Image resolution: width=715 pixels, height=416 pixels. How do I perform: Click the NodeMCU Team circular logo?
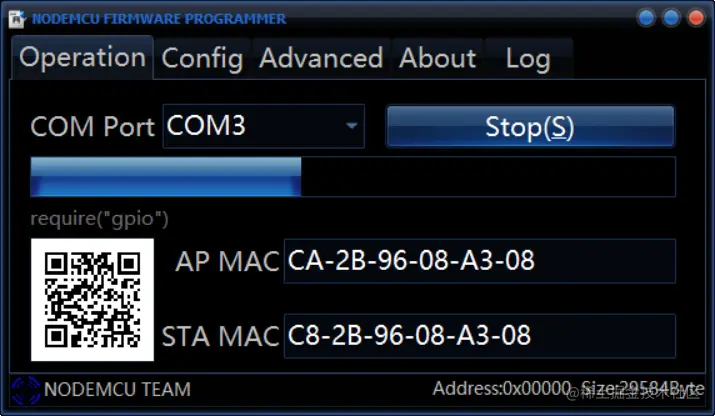pyautogui.click(x=26, y=390)
